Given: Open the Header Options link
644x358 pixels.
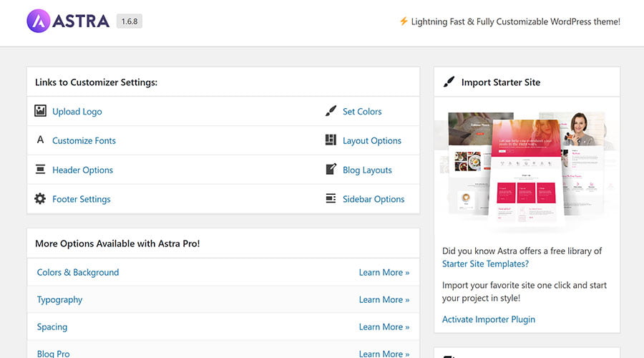Looking at the screenshot, I should [82, 170].
